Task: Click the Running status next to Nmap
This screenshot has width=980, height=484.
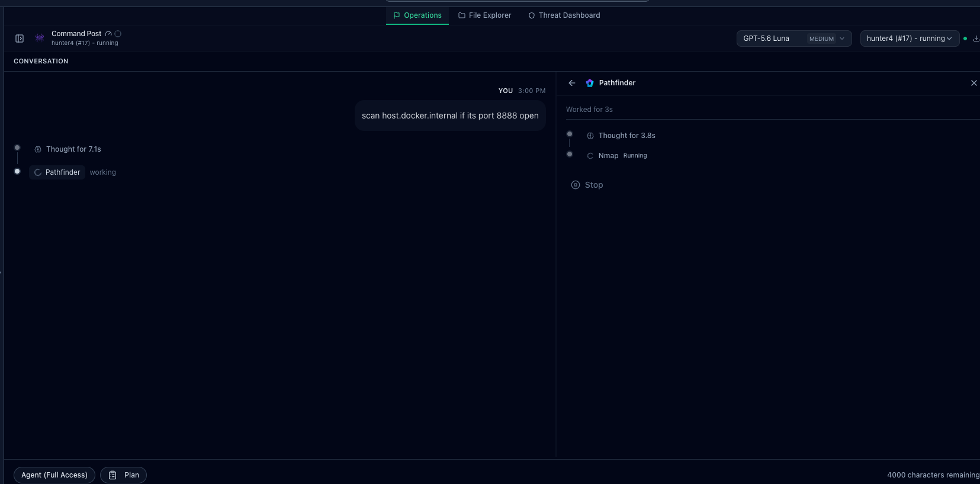Action: coord(635,156)
